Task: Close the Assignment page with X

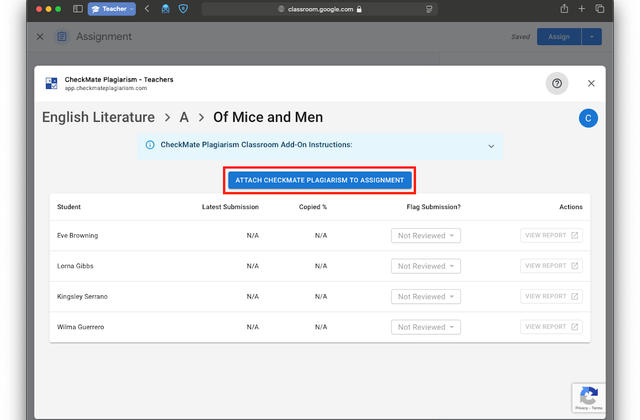Action: (40, 37)
